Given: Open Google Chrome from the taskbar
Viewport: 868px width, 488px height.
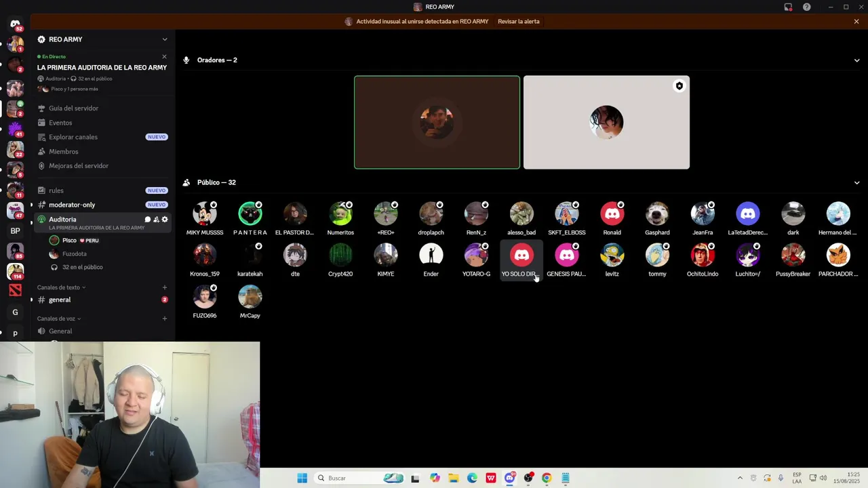Looking at the screenshot, I should (547, 478).
